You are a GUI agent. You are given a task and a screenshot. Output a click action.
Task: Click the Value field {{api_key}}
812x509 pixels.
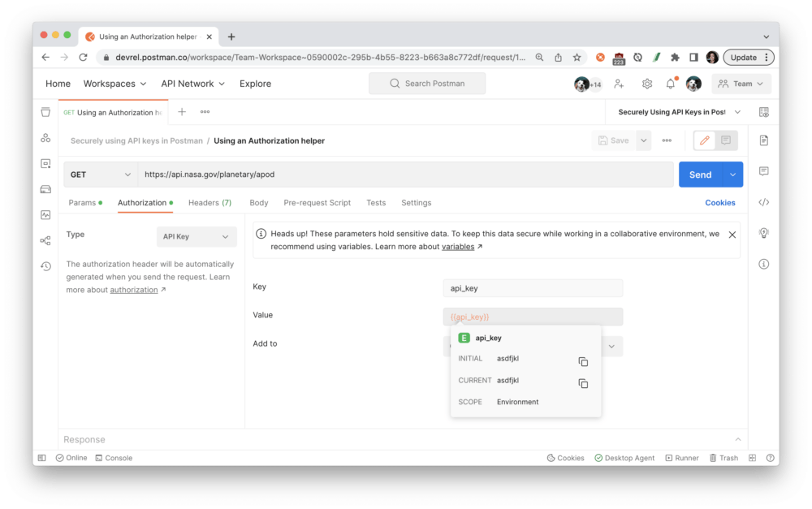[533, 317]
